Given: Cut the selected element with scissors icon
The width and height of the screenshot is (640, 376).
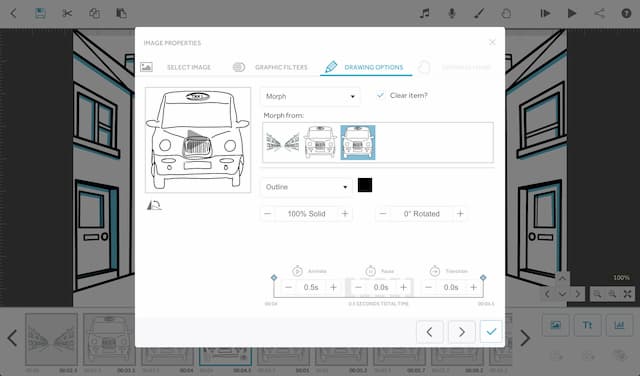Looking at the screenshot, I should click(x=67, y=13).
